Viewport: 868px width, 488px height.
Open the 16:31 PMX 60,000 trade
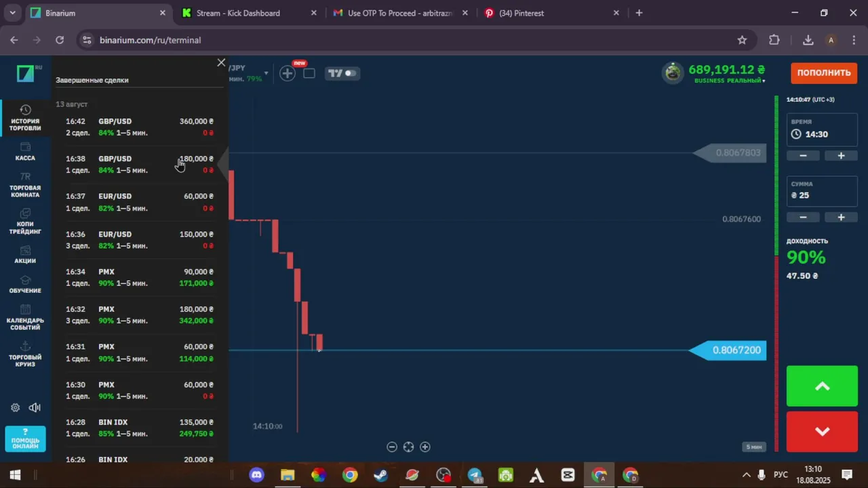(140, 352)
